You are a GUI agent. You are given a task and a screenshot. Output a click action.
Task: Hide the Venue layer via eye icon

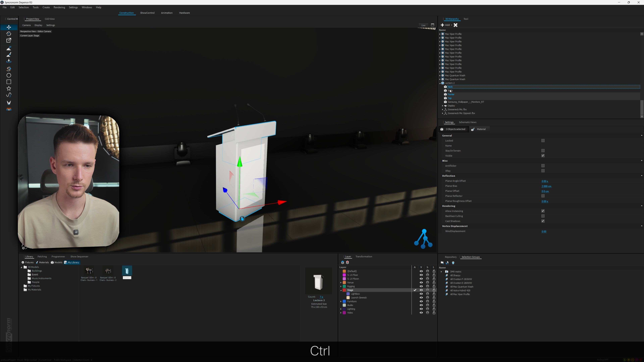click(421, 283)
